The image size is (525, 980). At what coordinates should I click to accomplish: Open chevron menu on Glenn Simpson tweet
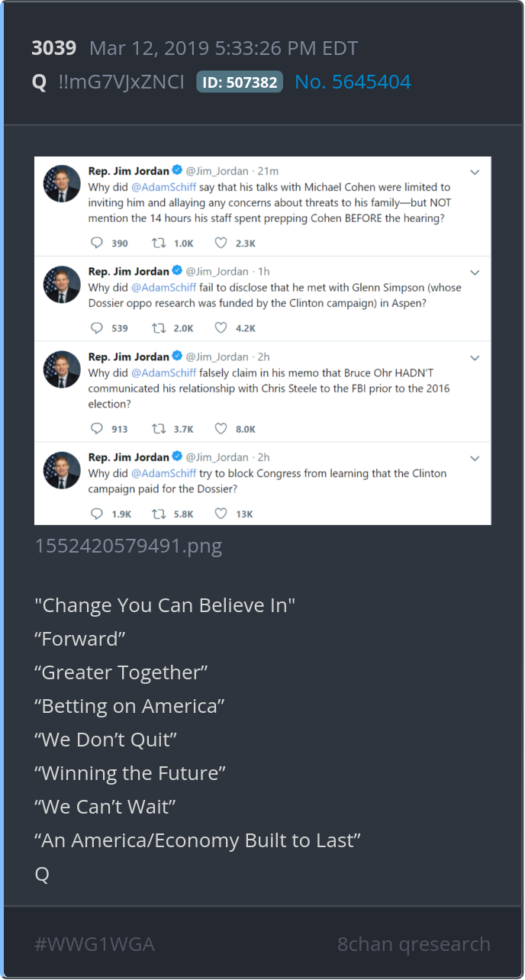[x=475, y=272]
